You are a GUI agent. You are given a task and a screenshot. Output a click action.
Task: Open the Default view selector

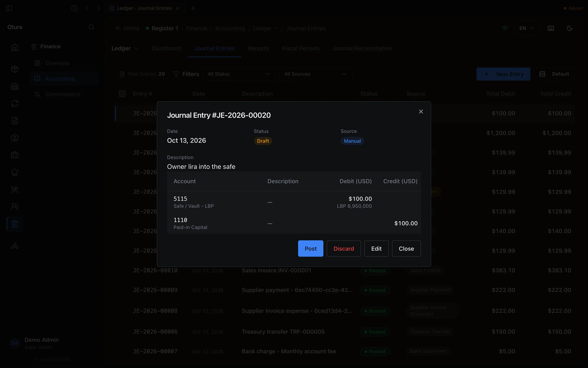[x=554, y=74]
